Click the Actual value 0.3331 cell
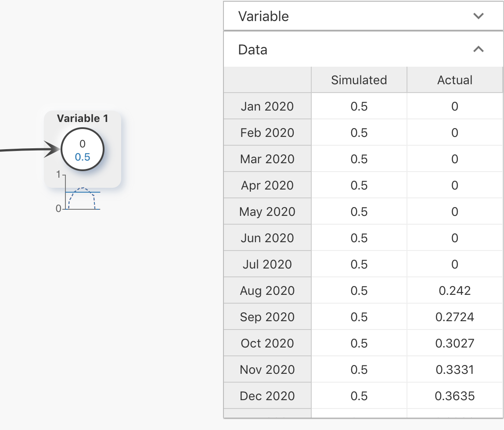Image resolution: width=504 pixels, height=430 pixels. [454, 369]
